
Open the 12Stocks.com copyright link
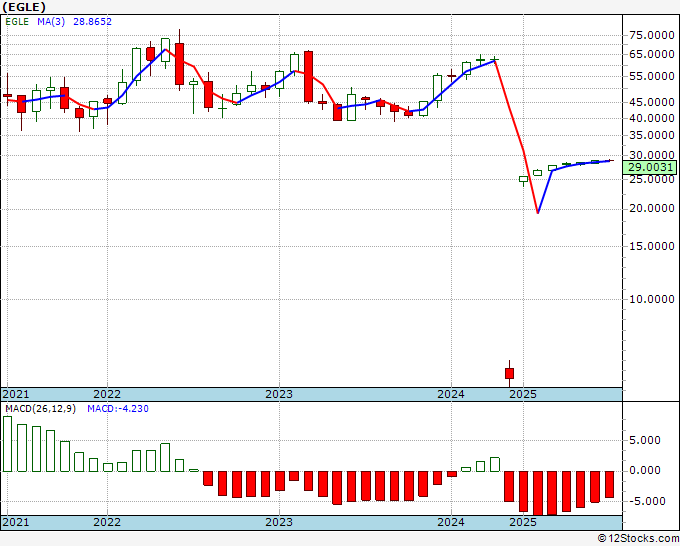pyautogui.click(x=638, y=539)
